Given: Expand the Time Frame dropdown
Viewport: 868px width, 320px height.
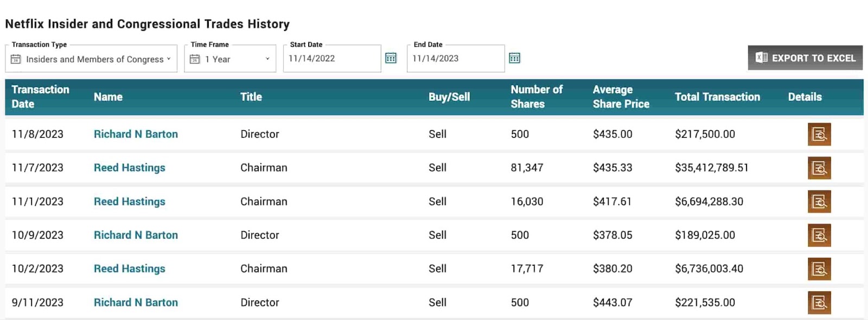Looking at the screenshot, I should 230,59.
